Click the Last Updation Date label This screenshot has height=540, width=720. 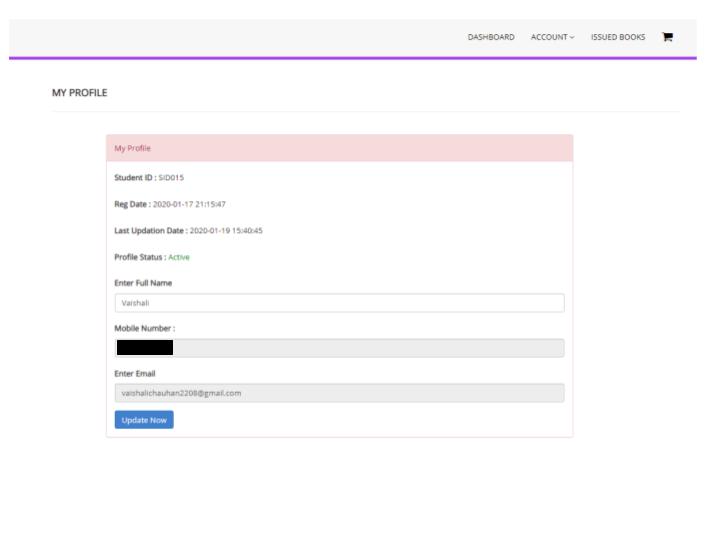(x=151, y=231)
